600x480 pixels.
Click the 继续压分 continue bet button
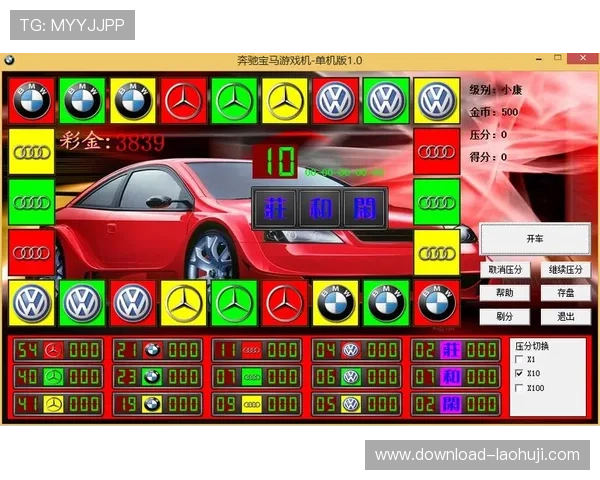click(x=565, y=270)
